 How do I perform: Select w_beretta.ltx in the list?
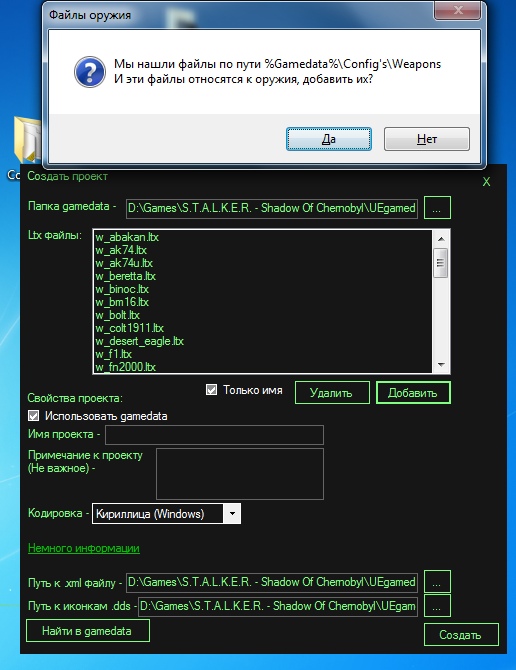[x=126, y=276]
